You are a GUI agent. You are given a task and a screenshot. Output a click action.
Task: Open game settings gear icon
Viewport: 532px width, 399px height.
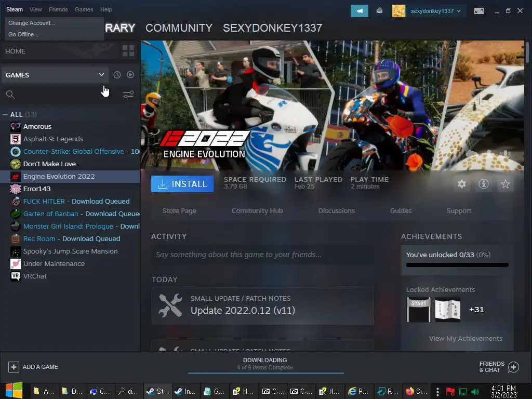tap(462, 184)
